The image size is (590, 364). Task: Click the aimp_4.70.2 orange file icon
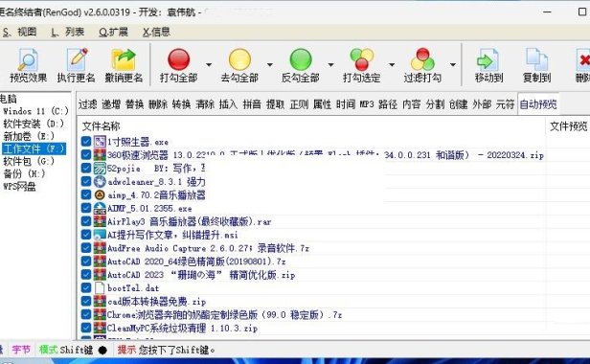tap(100, 194)
